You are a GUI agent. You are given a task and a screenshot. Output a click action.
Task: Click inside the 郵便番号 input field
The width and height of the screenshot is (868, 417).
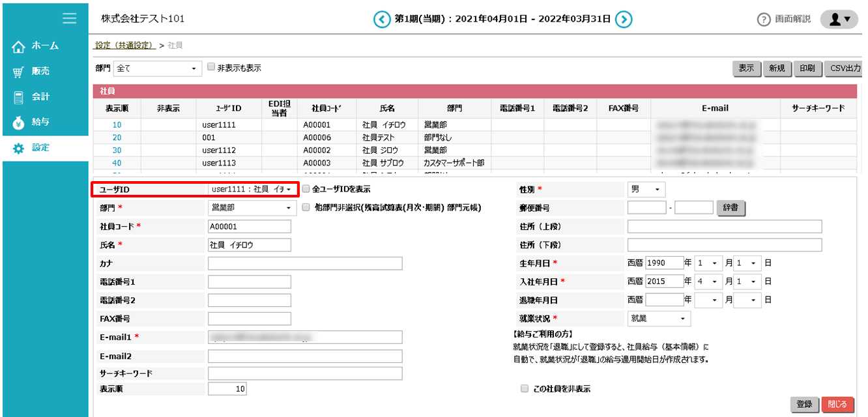(x=646, y=207)
